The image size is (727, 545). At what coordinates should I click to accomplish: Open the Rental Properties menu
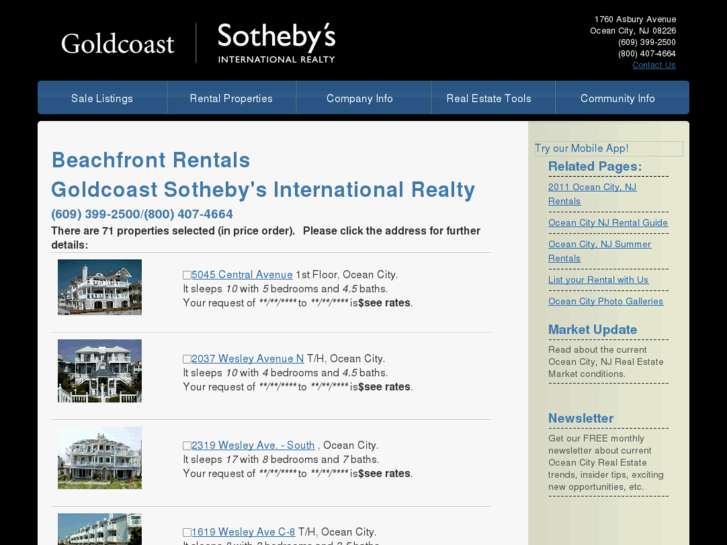(231, 98)
